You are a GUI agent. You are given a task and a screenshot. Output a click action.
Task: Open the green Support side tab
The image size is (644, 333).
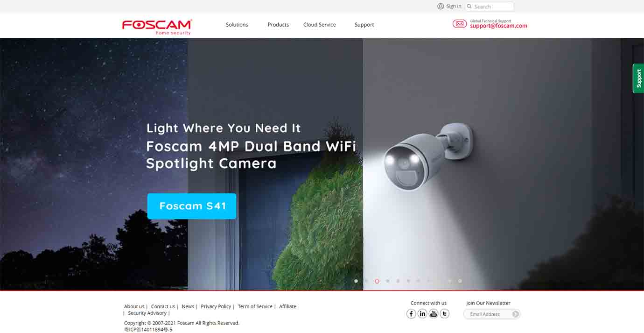tap(638, 78)
